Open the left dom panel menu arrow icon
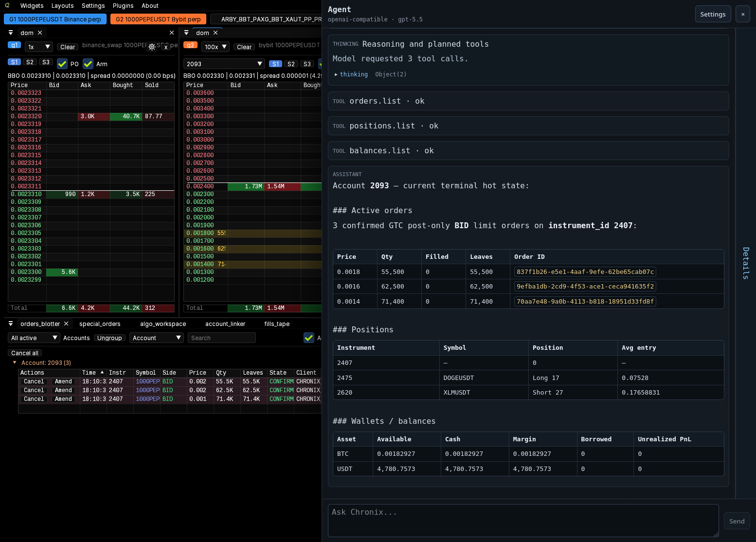Viewport: 756px width, 542px height. pos(11,33)
